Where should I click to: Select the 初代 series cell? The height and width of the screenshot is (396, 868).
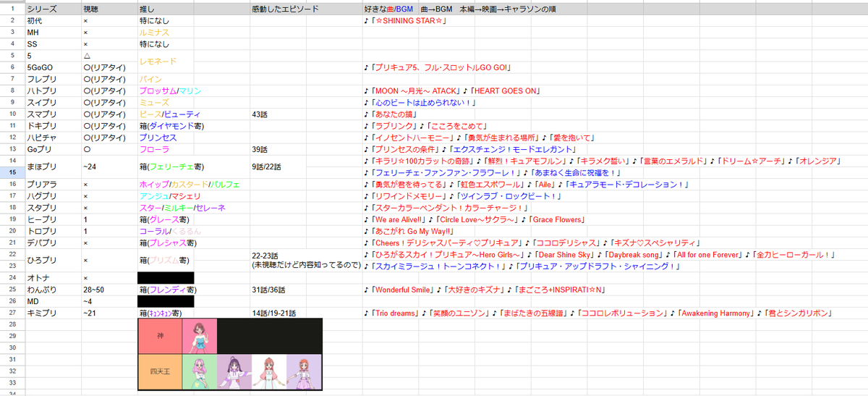click(x=52, y=21)
